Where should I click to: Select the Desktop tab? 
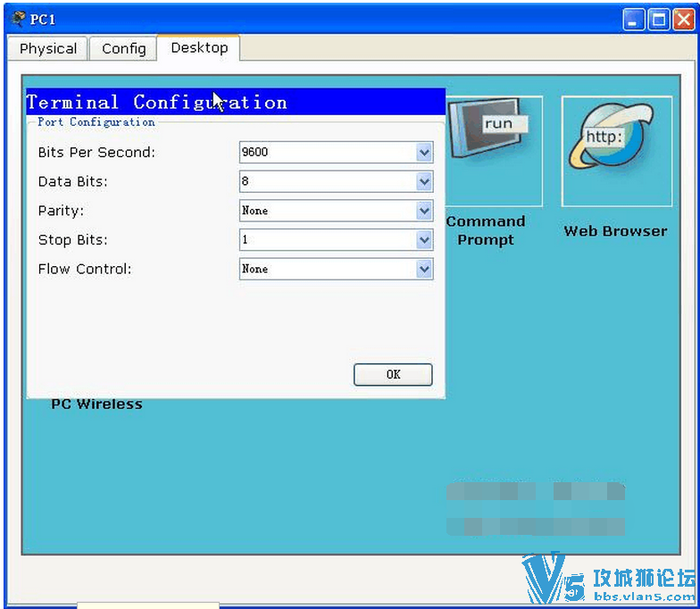[x=199, y=47]
